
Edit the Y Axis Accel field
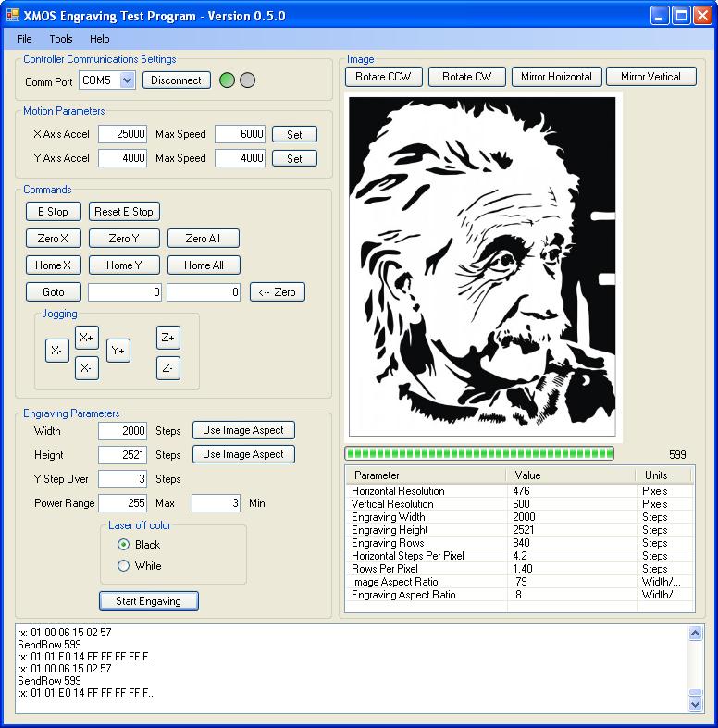point(123,158)
